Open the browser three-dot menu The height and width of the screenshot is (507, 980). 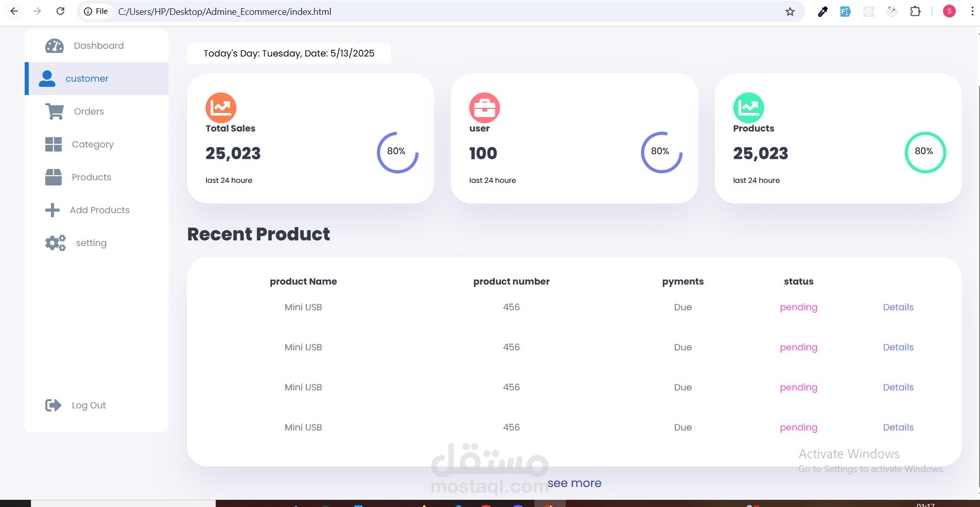click(x=972, y=11)
